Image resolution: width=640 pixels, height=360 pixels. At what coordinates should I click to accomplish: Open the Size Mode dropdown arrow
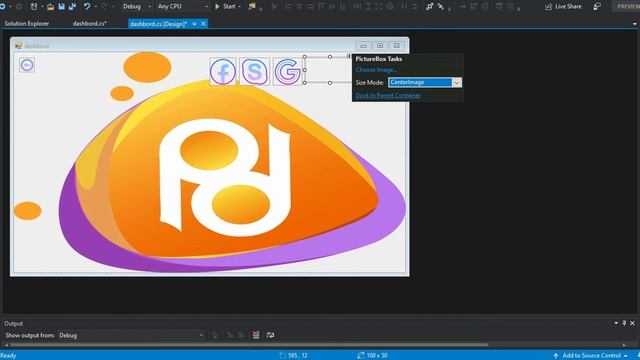coord(457,82)
